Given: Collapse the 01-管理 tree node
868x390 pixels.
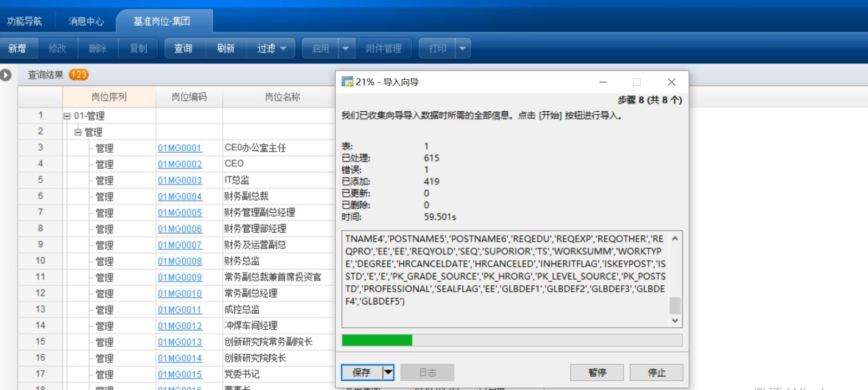Looking at the screenshot, I should click(x=67, y=116).
